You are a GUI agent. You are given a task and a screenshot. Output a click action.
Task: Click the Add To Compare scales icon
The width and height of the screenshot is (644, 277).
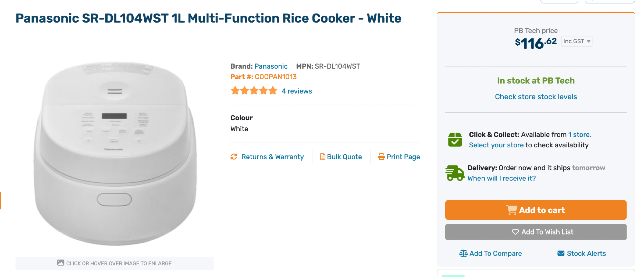(463, 253)
